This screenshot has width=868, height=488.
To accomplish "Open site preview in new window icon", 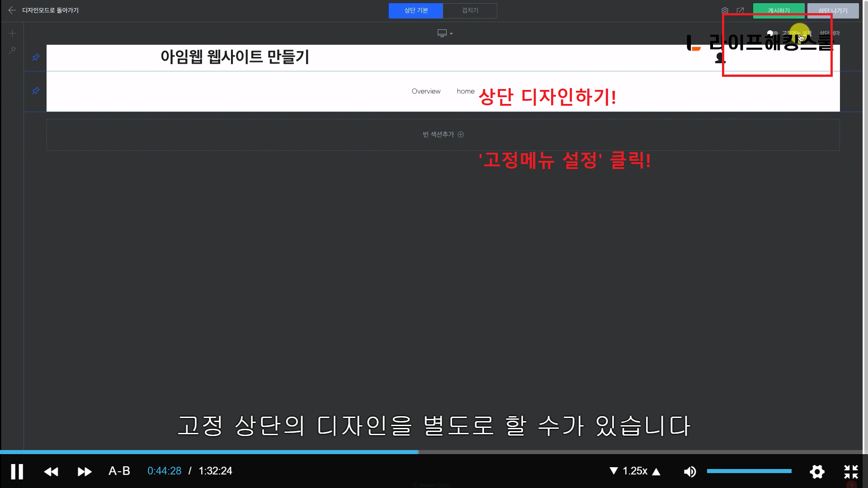I will point(740,10).
